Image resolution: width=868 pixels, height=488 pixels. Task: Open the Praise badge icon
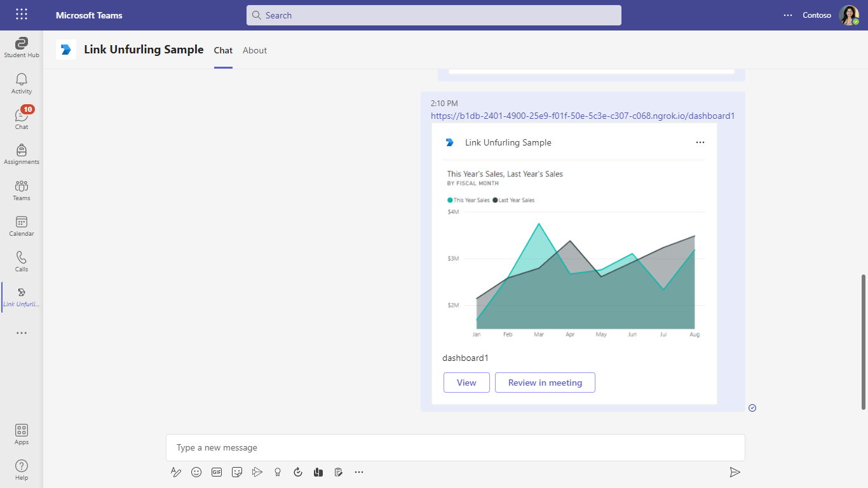coord(278,472)
